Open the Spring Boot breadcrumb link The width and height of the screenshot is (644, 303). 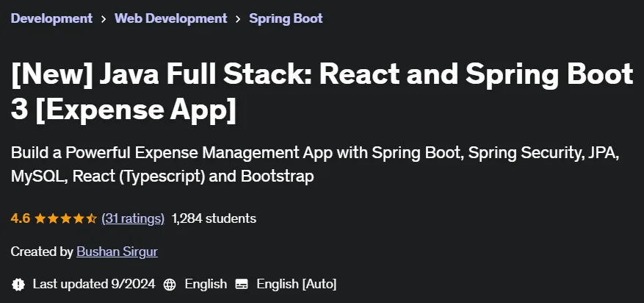click(x=286, y=18)
